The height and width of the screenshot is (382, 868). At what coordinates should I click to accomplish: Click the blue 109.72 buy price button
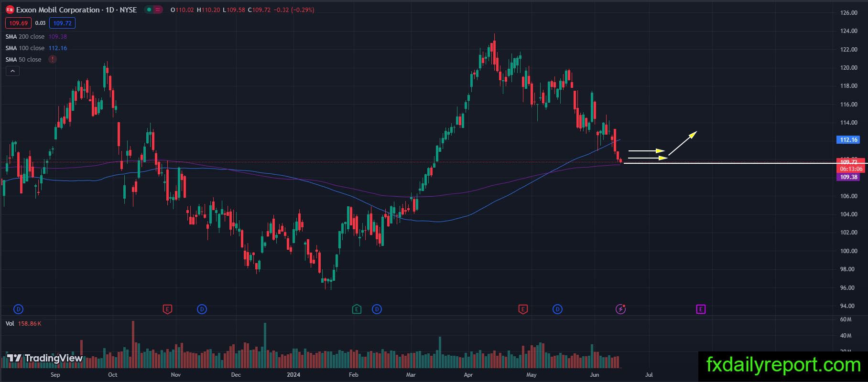[x=63, y=23]
